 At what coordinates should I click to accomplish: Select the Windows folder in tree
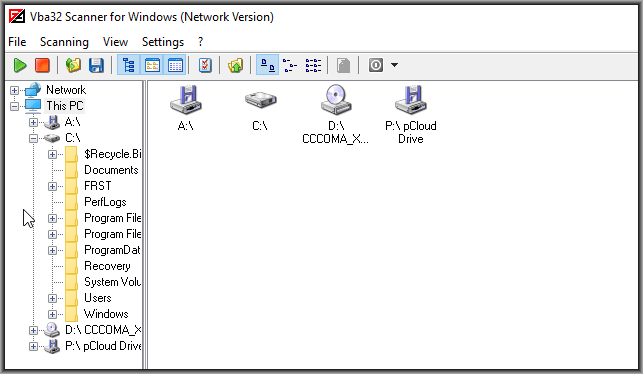[106, 314]
